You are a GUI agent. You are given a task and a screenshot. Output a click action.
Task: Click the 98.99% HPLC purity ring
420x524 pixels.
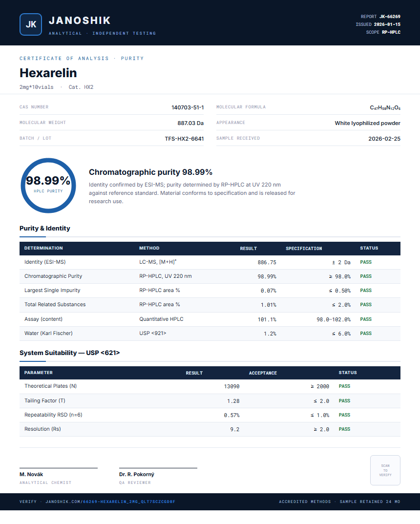[48, 186]
